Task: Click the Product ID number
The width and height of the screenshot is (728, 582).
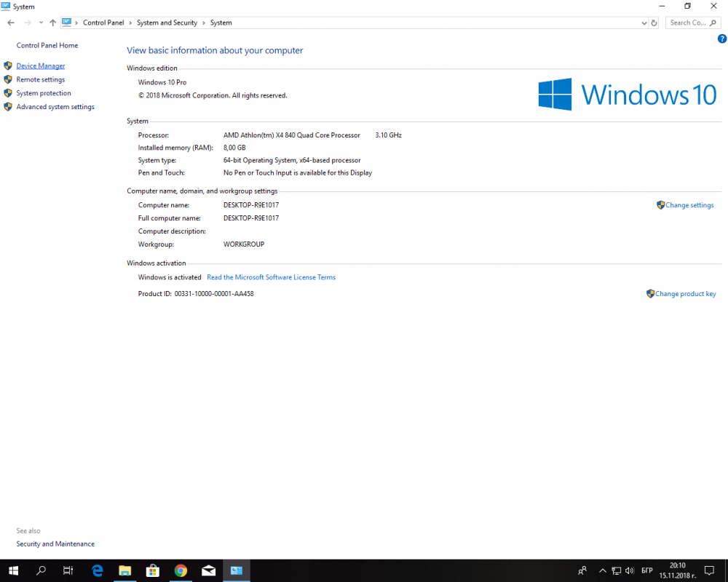Action: click(x=214, y=294)
